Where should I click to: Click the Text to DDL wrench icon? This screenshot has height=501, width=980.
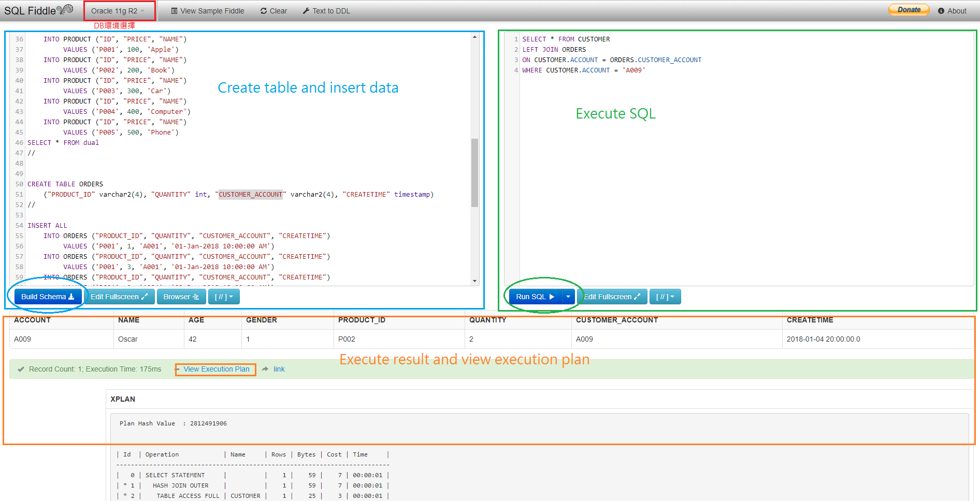coord(307,10)
